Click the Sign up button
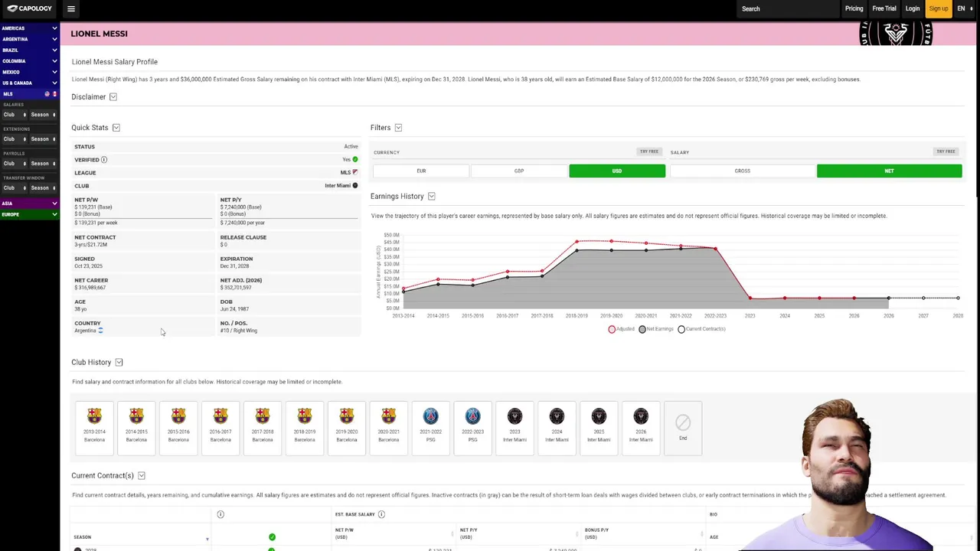The height and width of the screenshot is (551, 980). tap(938, 8)
